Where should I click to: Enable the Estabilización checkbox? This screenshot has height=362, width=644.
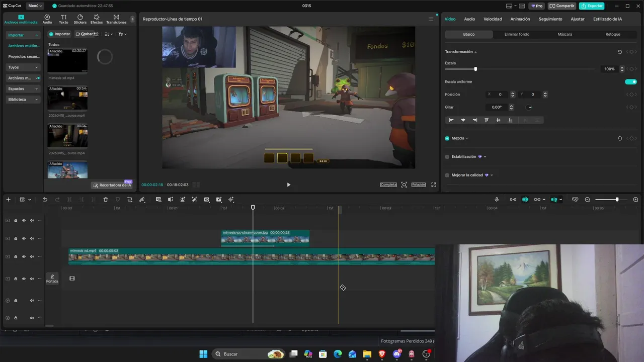pos(447,157)
